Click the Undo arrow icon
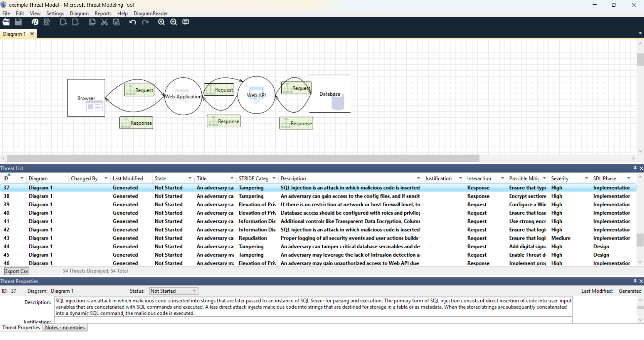Image resolution: width=644 pixels, height=340 pixels. (132, 22)
